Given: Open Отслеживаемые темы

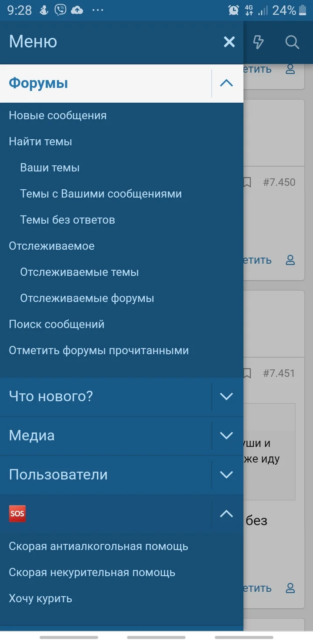Looking at the screenshot, I should pyautogui.click(x=80, y=272).
